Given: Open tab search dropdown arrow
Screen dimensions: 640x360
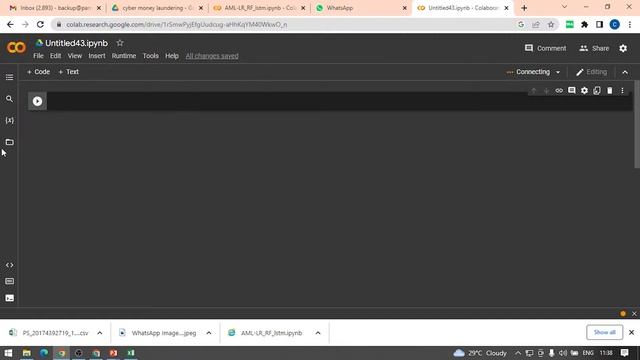Looking at the screenshot, I should [x=564, y=7].
